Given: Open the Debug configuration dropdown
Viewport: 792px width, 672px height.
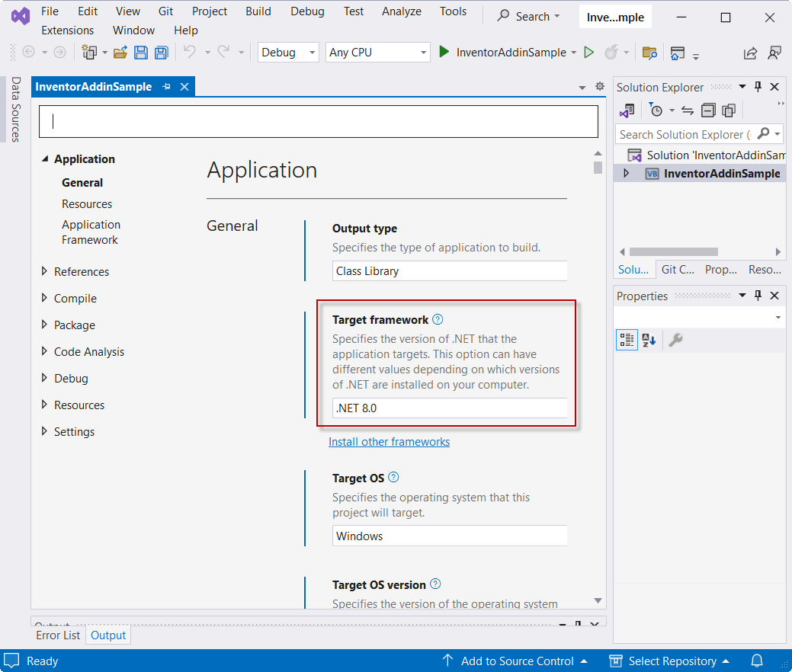Looking at the screenshot, I should pyautogui.click(x=288, y=52).
